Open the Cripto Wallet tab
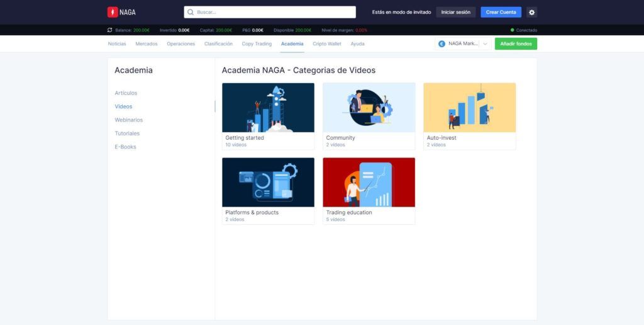 click(x=327, y=43)
